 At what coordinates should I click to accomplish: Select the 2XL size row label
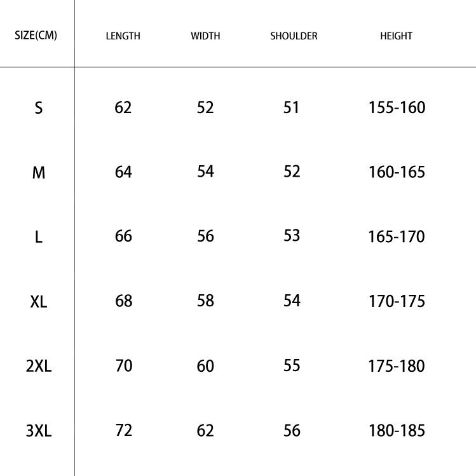point(39,367)
